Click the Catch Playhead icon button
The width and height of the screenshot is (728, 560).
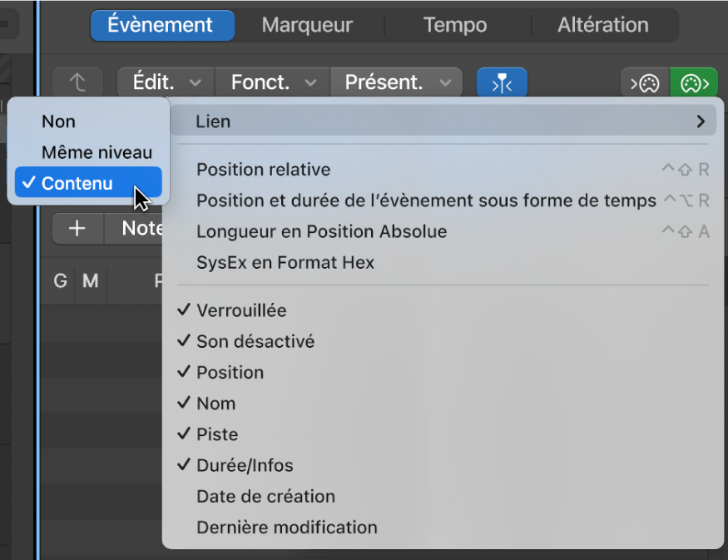tap(502, 83)
